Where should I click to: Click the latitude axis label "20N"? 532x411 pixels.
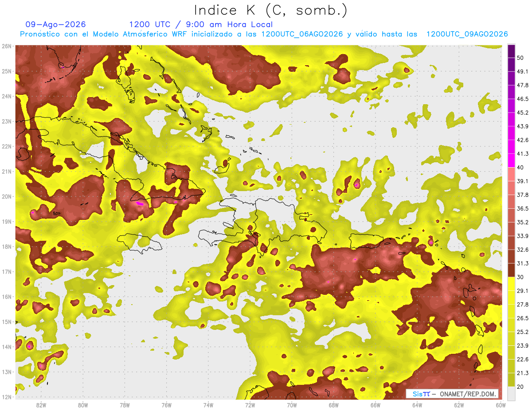pos(7,196)
